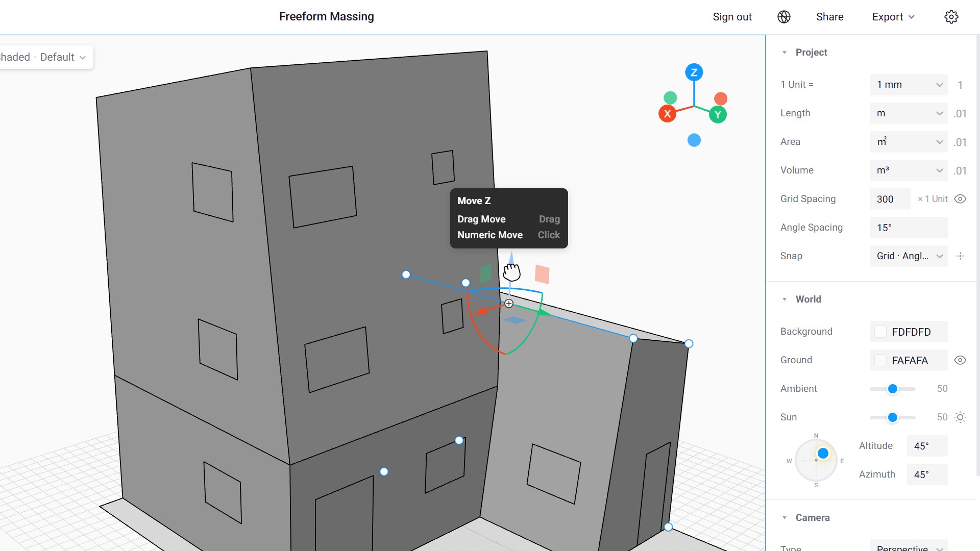980x551 pixels.
Task: Open the language globe icon
Action: click(x=784, y=17)
